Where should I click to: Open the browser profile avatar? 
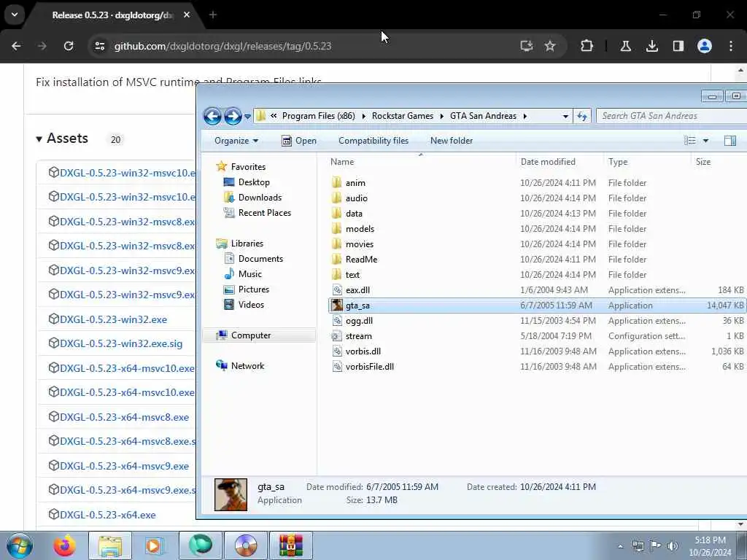(x=705, y=46)
